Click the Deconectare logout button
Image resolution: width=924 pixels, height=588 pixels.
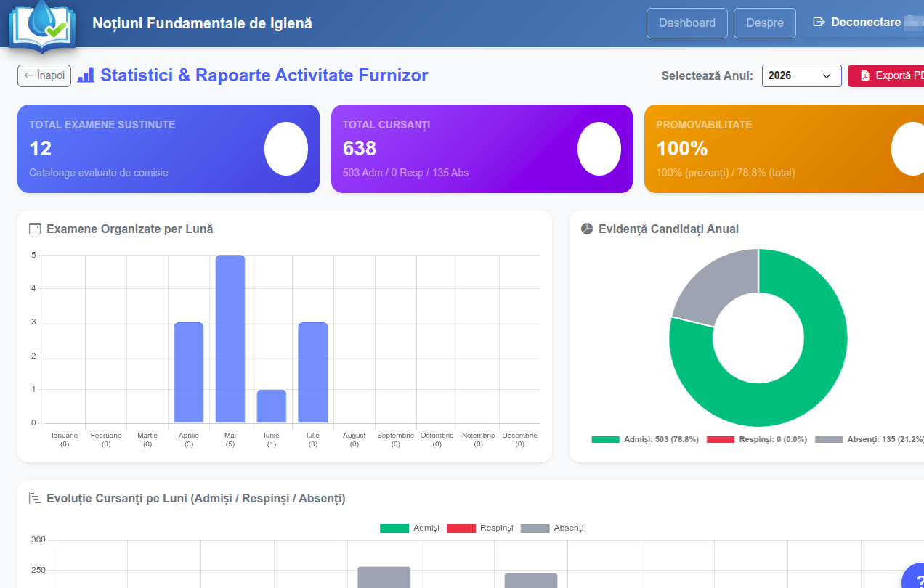click(863, 23)
